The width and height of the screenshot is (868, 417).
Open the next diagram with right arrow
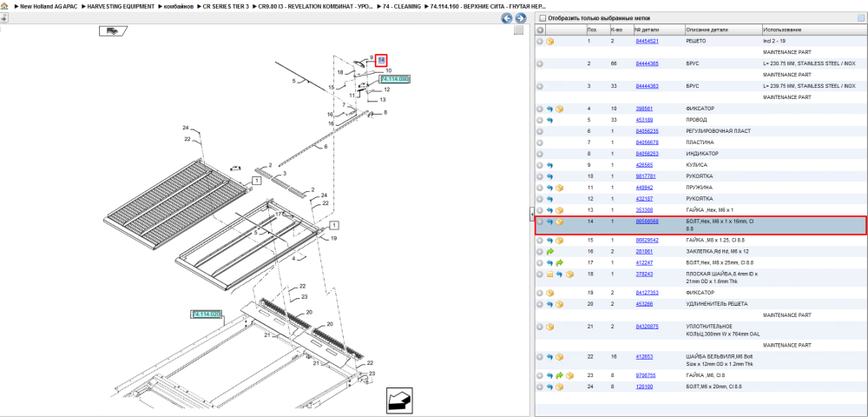click(520, 18)
